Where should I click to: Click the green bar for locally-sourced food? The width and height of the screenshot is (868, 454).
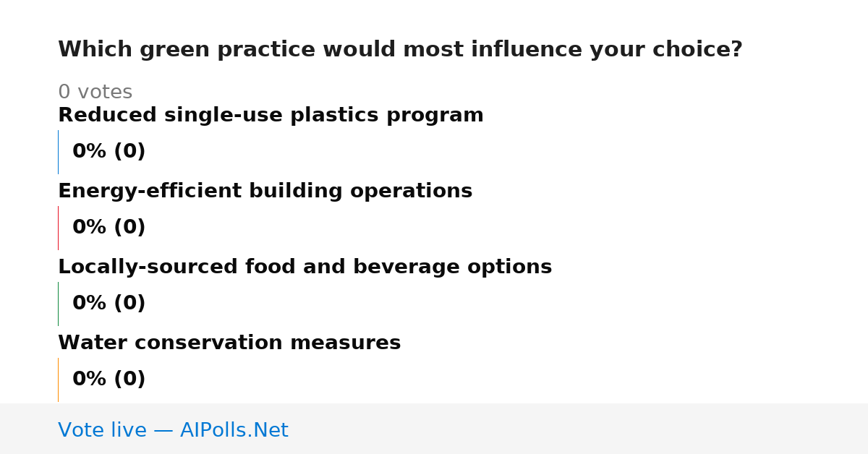[58, 304]
